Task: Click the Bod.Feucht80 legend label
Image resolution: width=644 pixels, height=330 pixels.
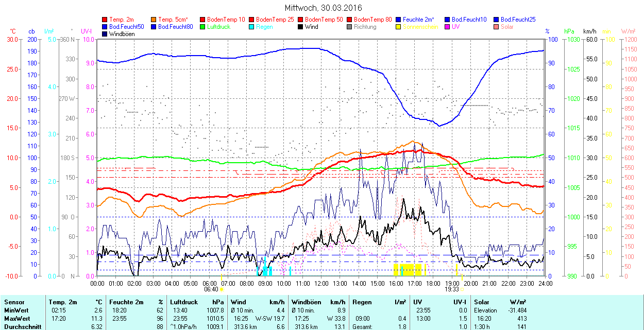Action: tap(175, 27)
